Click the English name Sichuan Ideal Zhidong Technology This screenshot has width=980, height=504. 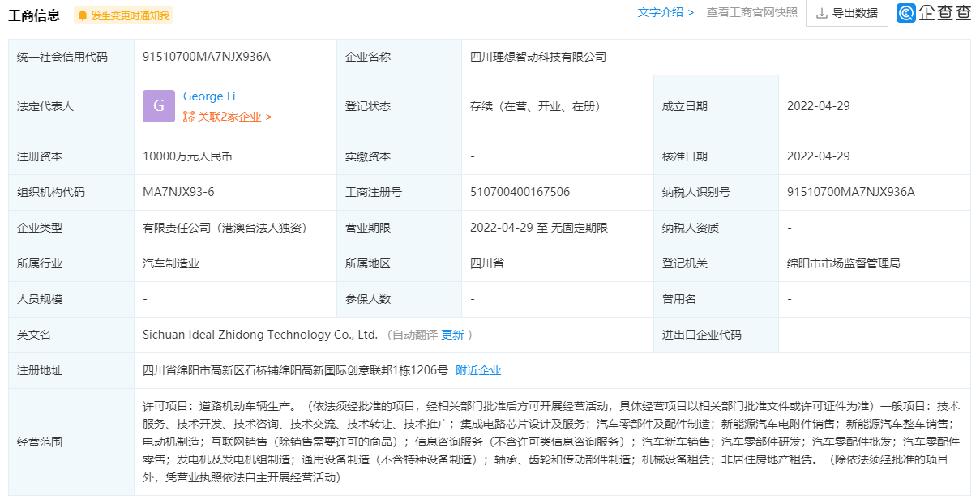pos(260,335)
